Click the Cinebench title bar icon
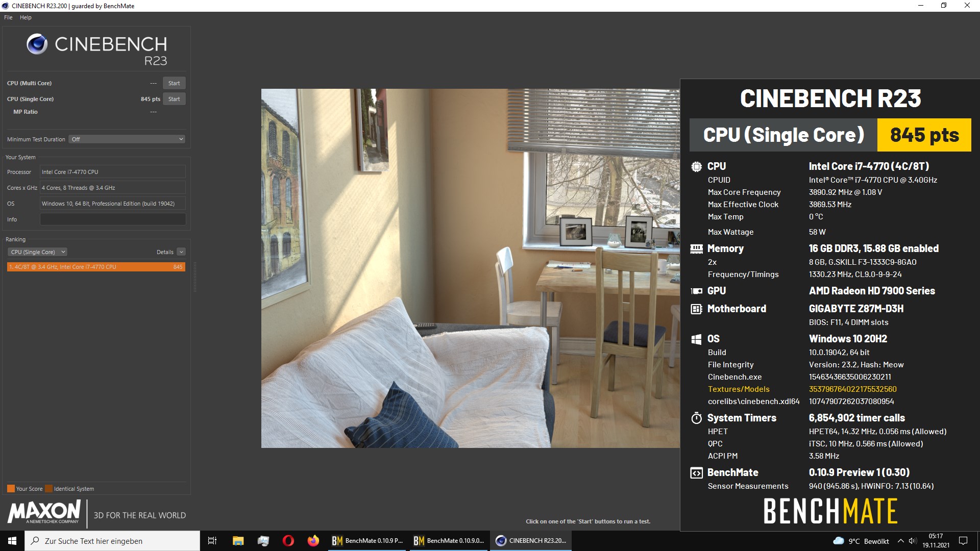 6,6
